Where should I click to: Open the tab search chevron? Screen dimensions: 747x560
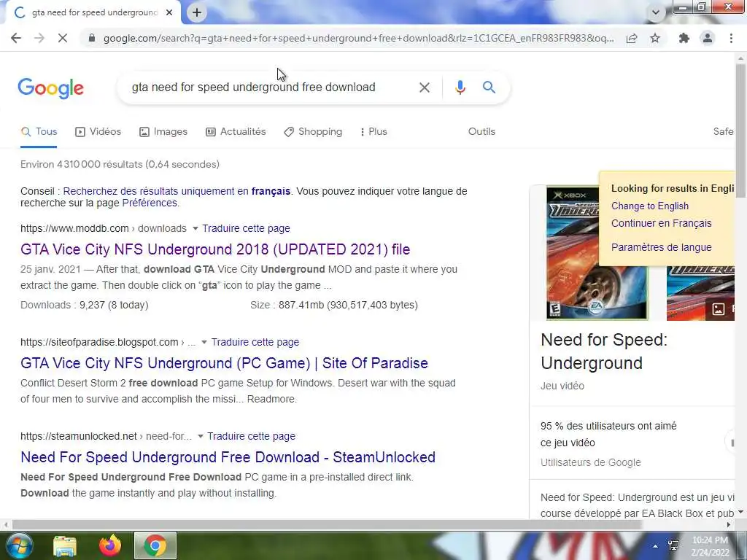click(x=656, y=13)
